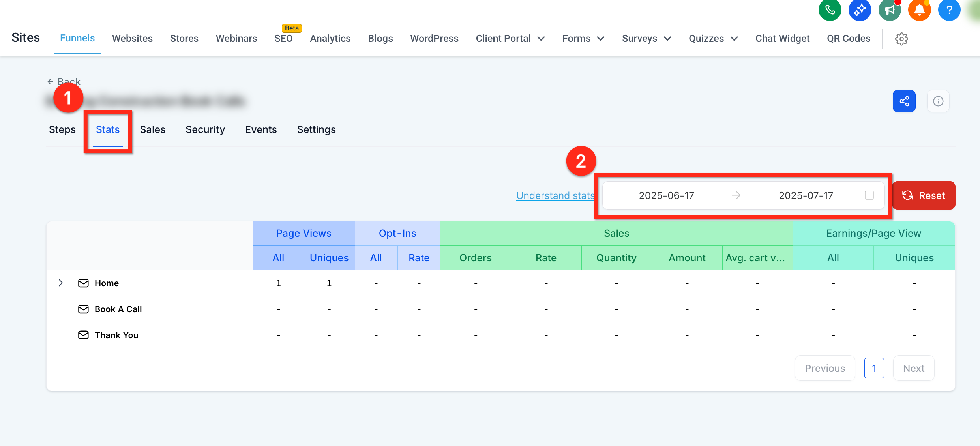Open the Stores tab
Screen dimensions: 980x446
[184, 39]
